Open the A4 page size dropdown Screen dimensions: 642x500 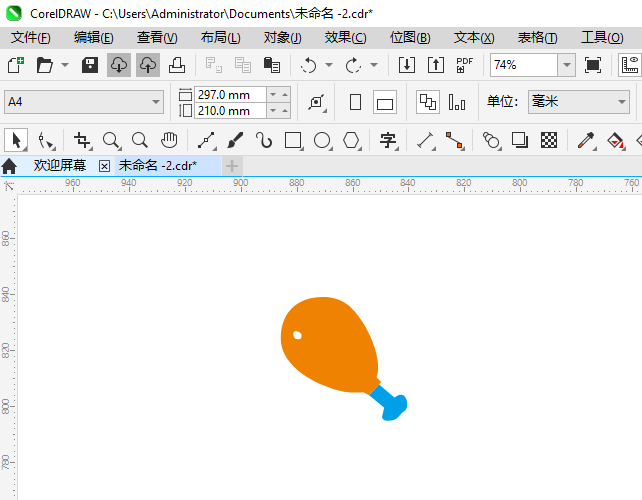tap(84, 102)
